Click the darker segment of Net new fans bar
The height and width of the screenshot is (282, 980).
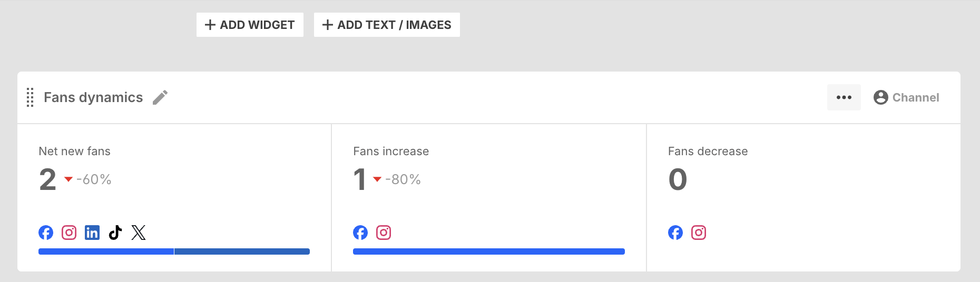click(x=242, y=251)
